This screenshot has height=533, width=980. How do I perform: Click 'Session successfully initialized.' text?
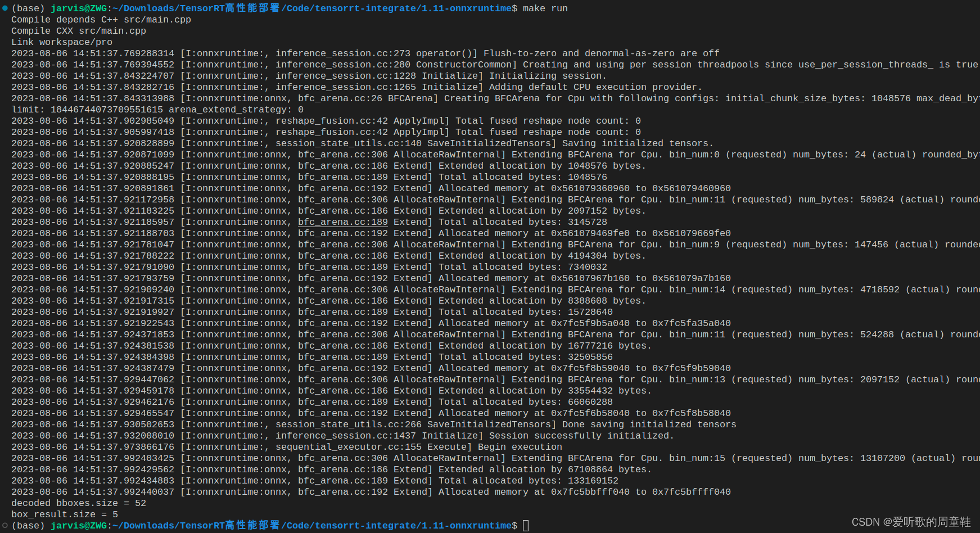coord(582,436)
